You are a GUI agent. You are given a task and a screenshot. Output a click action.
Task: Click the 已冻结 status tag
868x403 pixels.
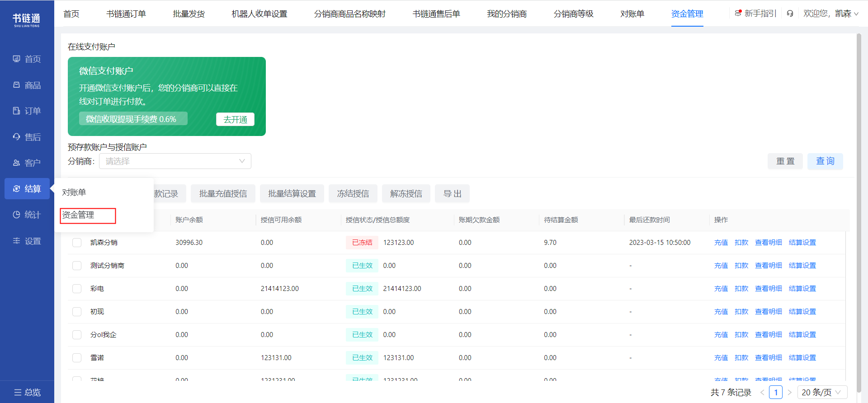pyautogui.click(x=362, y=243)
